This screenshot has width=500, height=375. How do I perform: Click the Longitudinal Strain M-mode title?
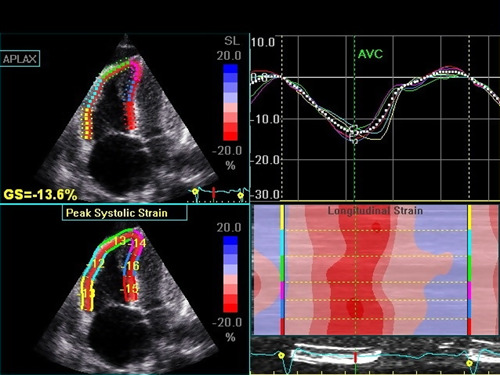[x=375, y=211]
